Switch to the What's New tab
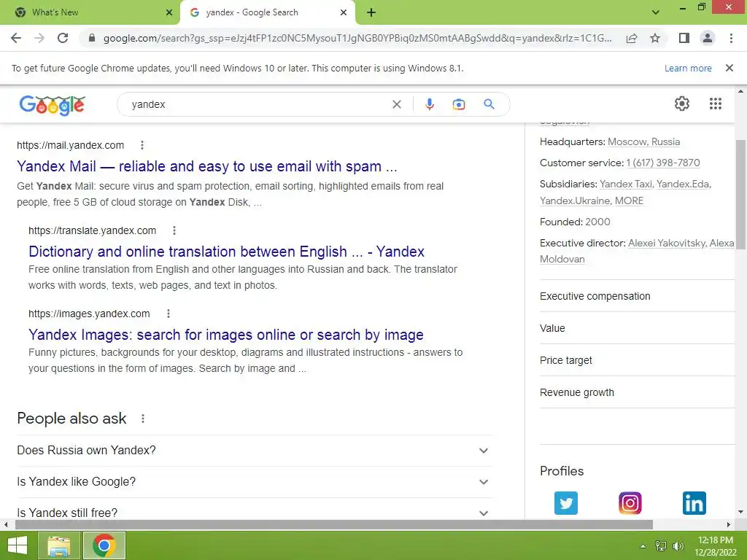Viewport: 747px width, 560px height. (x=90, y=12)
